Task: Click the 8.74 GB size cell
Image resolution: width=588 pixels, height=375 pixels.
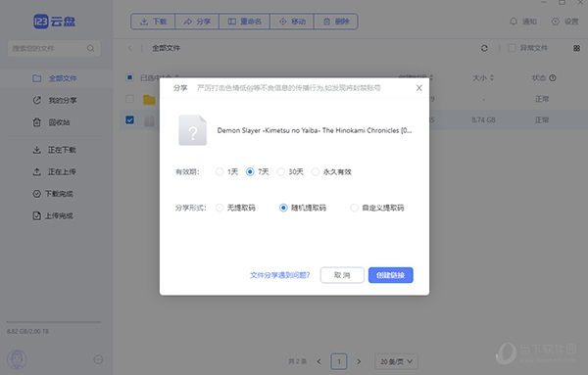Action: coord(483,119)
